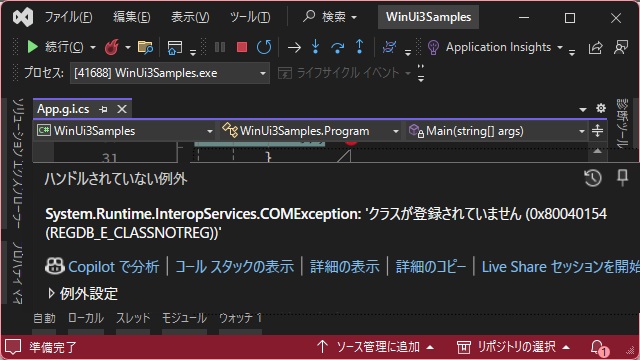The width and height of the screenshot is (640, 360).
Task: Switch to the 自動 tab
Action: 44,318
